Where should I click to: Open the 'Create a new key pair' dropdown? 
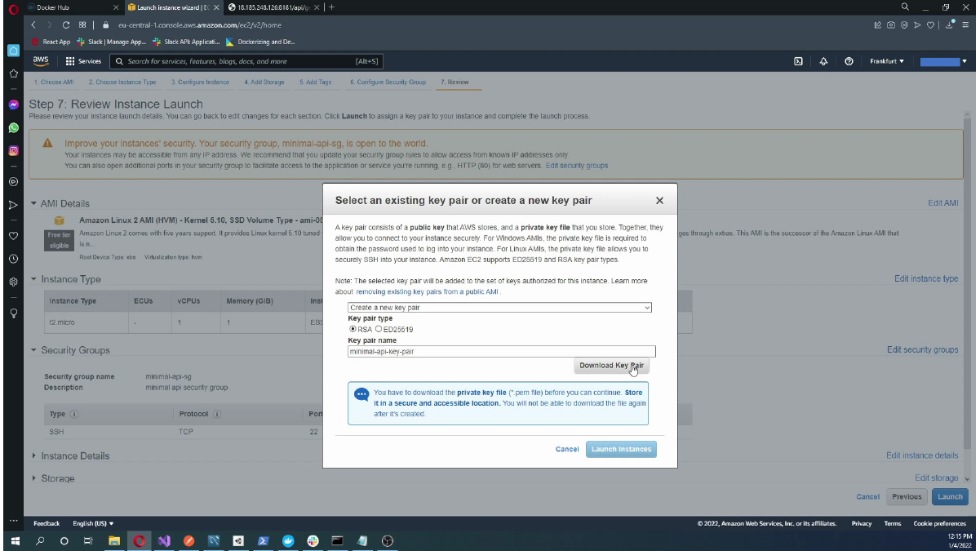point(499,308)
